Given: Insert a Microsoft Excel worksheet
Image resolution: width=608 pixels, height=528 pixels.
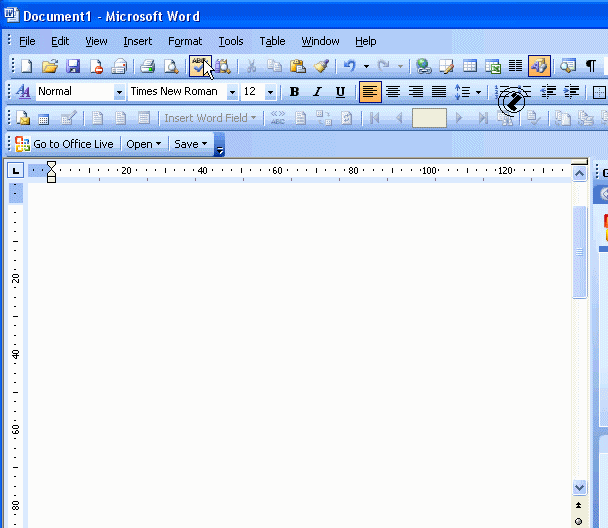Looking at the screenshot, I should [493, 66].
